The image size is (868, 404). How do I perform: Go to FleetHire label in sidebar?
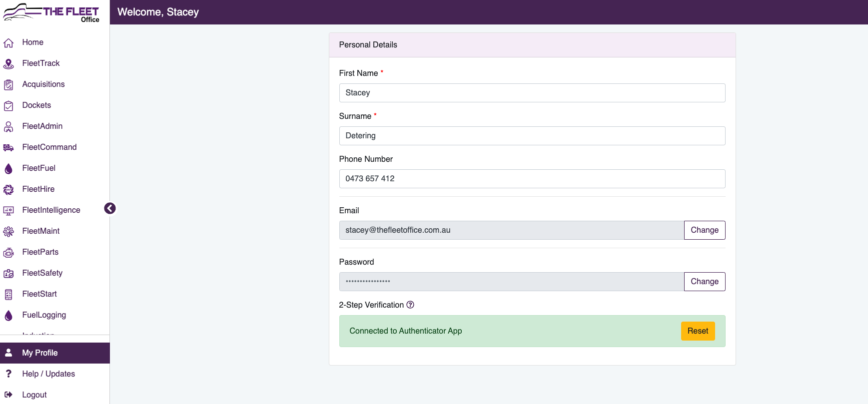38,189
